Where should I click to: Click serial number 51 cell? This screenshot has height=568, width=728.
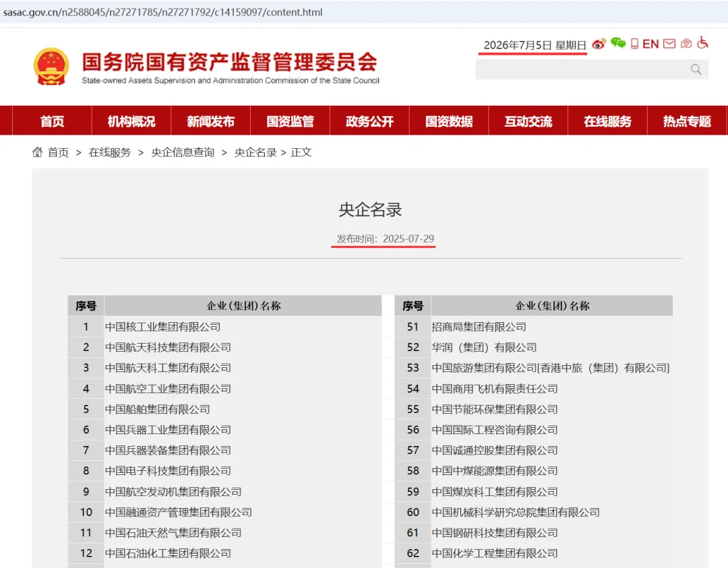pos(413,327)
